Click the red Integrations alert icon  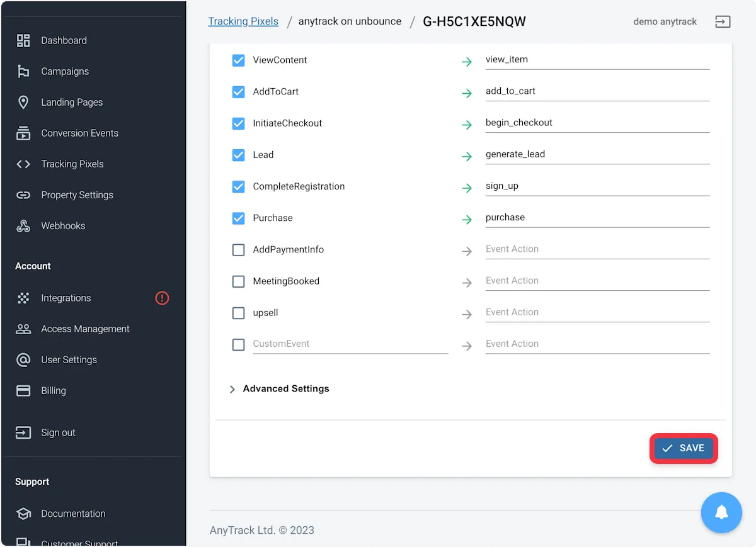click(162, 298)
